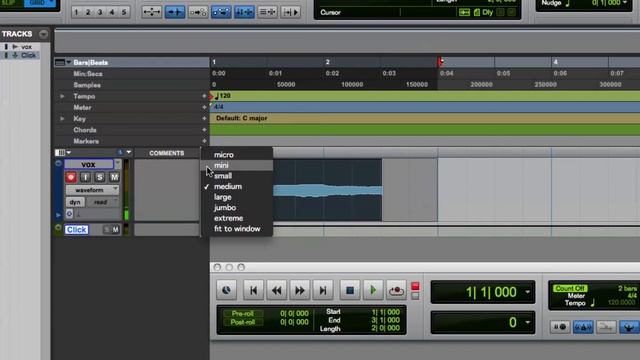Choose micro track height
Image resolution: width=640 pixels, height=360 pixels.
[237, 155]
